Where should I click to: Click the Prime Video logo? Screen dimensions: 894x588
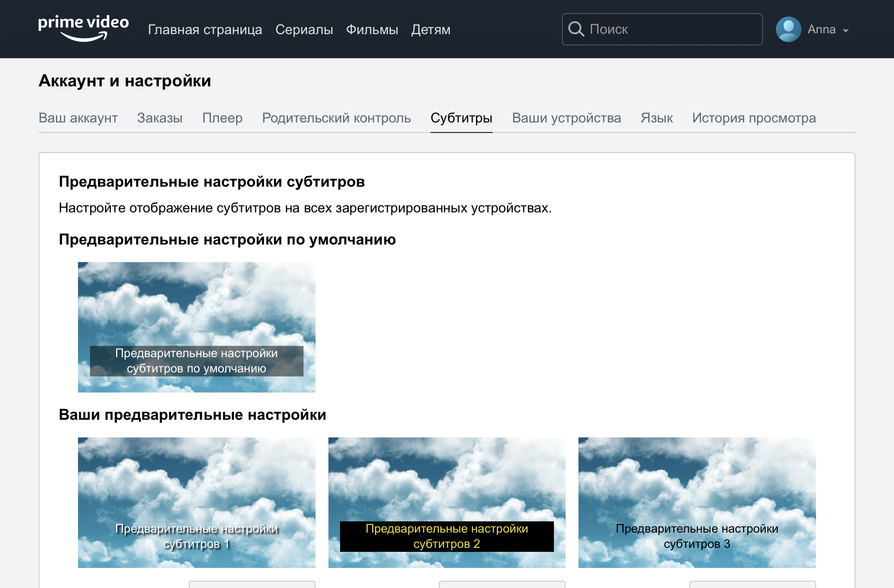(x=83, y=28)
